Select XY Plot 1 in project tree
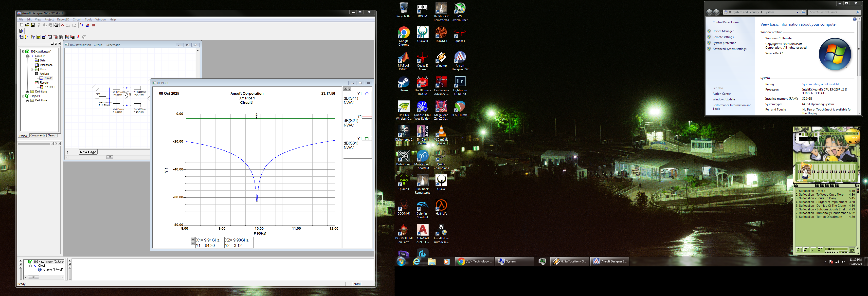Viewport: 868px width, 296px height. pos(50,87)
